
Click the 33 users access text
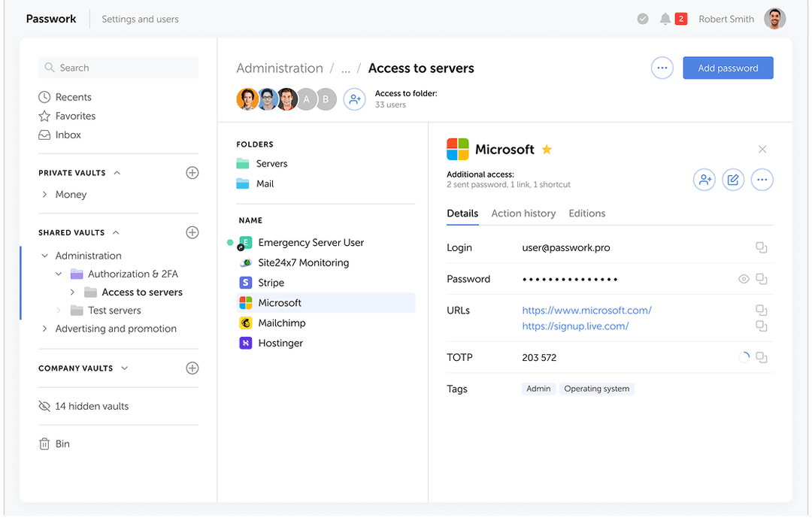(390, 105)
